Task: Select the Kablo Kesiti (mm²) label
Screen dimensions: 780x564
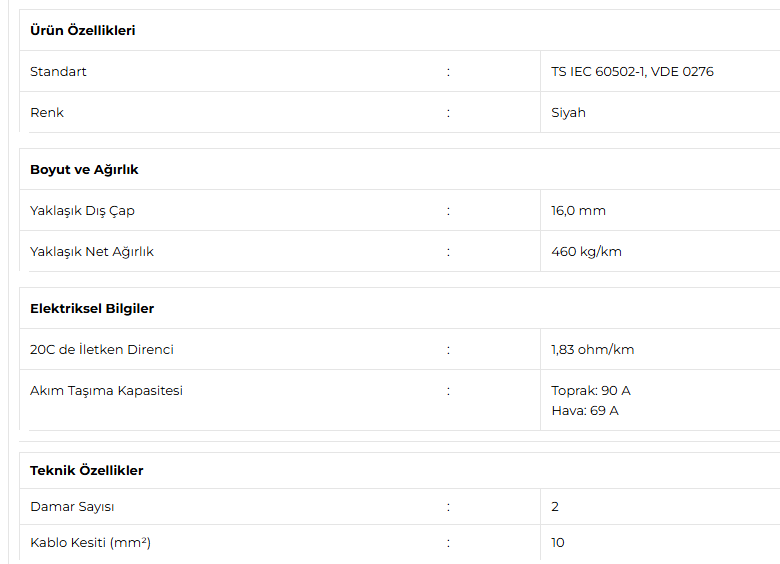Action: pos(90,543)
